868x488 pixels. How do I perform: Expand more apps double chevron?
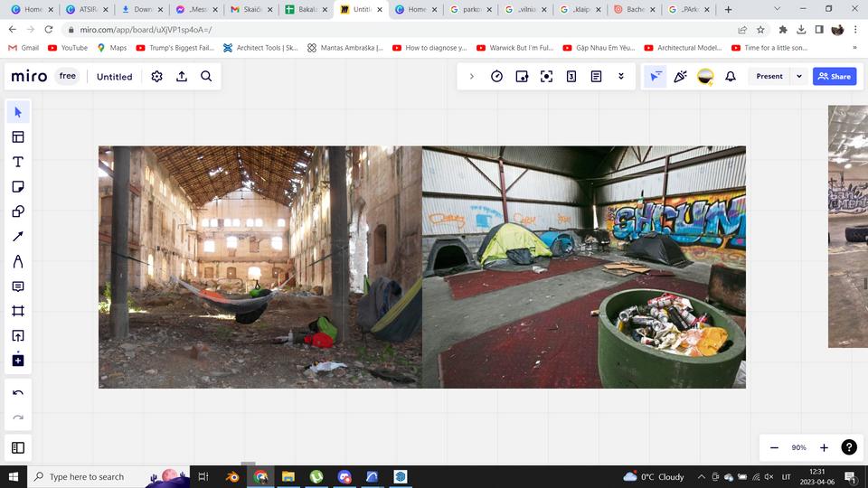coord(621,76)
